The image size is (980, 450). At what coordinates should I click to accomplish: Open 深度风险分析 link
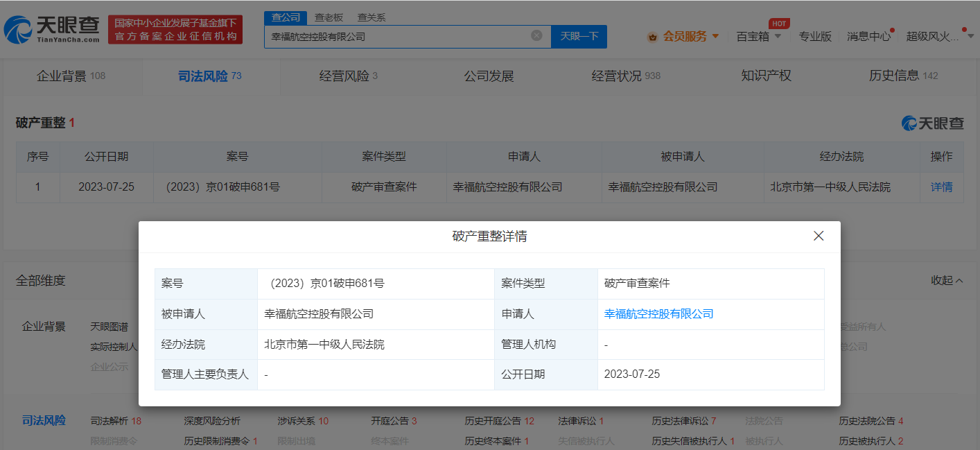(212, 421)
